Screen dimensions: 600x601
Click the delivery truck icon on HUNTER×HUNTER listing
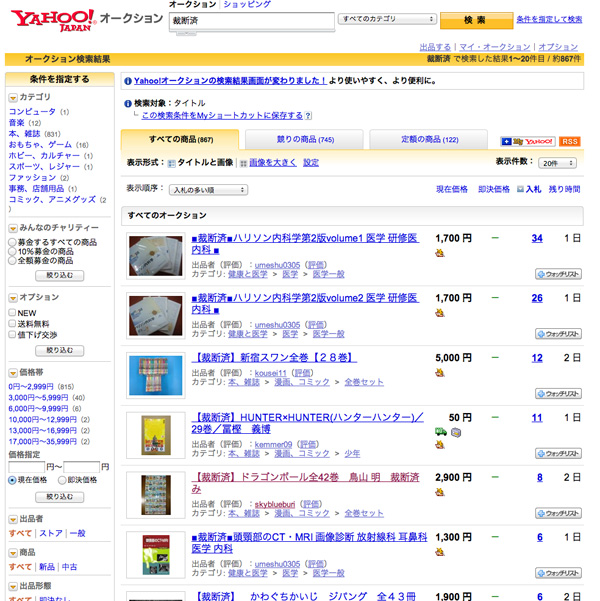click(441, 432)
